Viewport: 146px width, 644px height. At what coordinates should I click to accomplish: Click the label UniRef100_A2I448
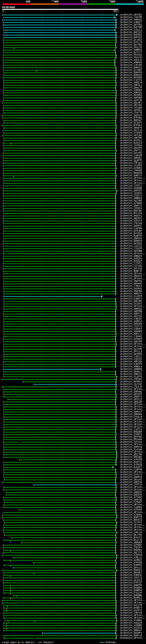(131, 349)
